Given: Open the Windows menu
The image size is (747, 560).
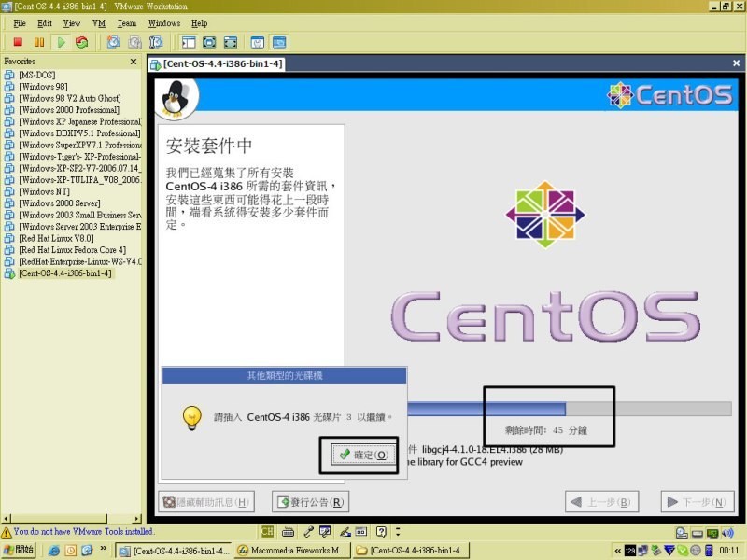Looking at the screenshot, I should pos(164,23).
